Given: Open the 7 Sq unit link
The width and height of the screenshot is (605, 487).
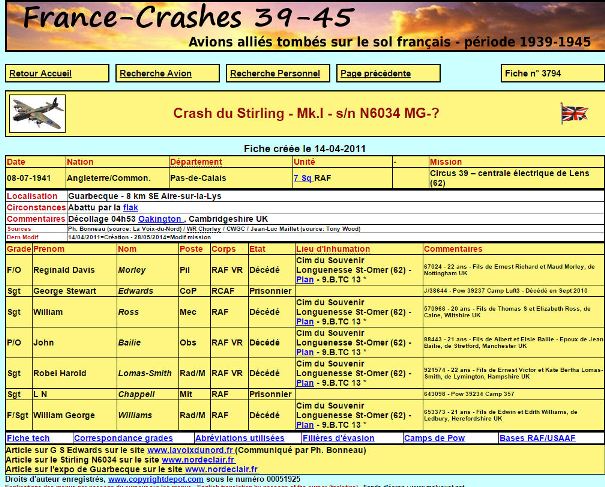Looking at the screenshot, I should (303, 178).
